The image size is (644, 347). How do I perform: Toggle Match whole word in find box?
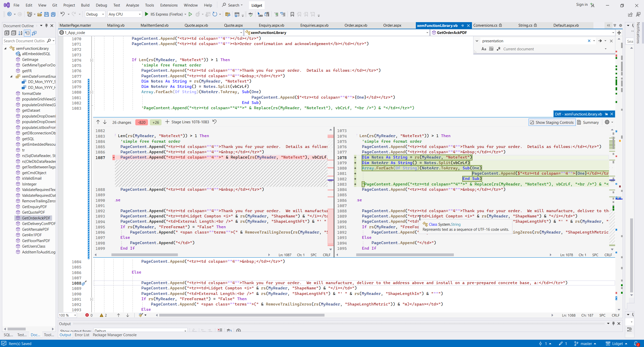tap(491, 49)
